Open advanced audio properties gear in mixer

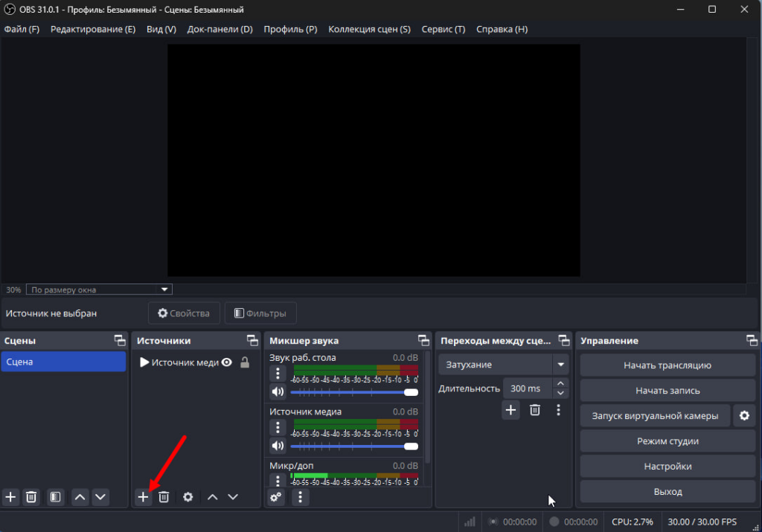pos(276,497)
